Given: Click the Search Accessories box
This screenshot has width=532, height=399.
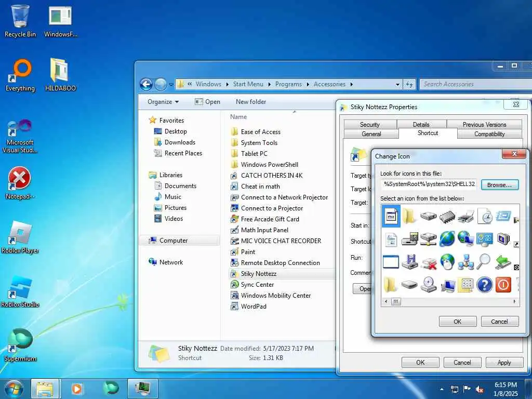Looking at the screenshot, I should 475,84.
